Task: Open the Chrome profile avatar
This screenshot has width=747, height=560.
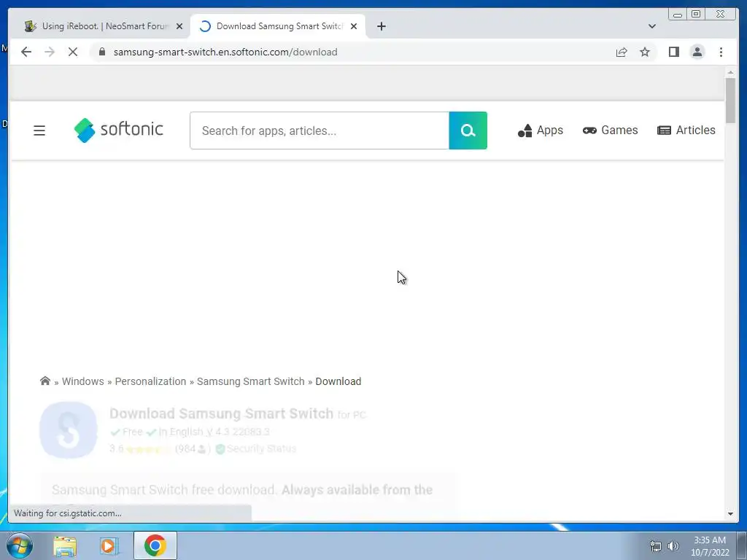Action: coord(697,52)
